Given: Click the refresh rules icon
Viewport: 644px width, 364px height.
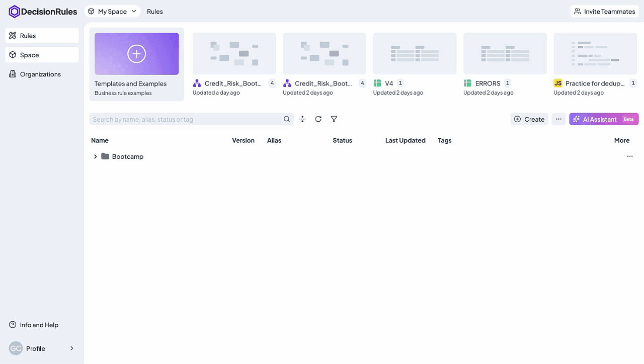Looking at the screenshot, I should pos(318,119).
